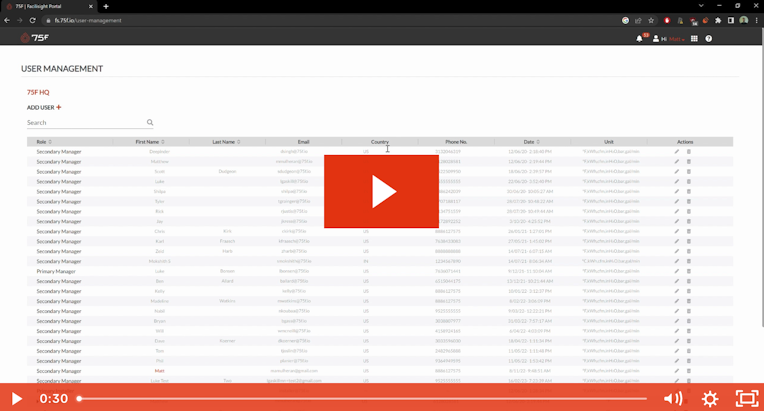Screen dimensions: 764x411
Task: Sort by Date arrows
Action: click(538, 142)
